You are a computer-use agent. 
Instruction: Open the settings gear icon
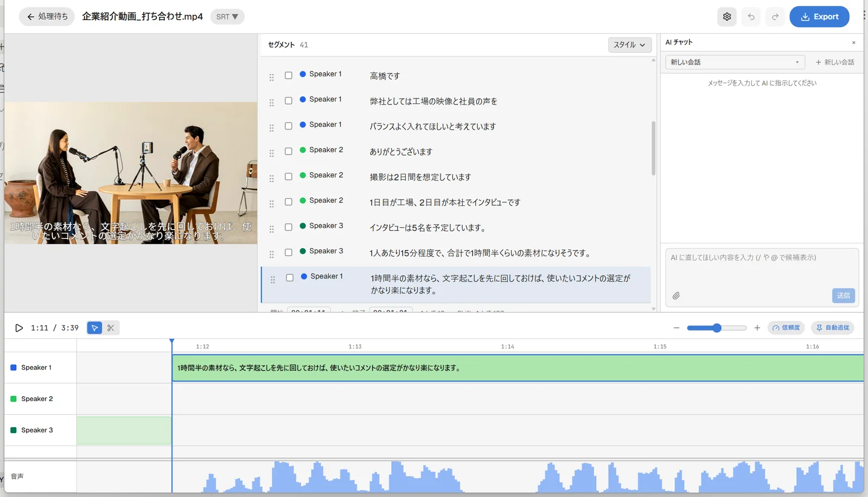(727, 17)
